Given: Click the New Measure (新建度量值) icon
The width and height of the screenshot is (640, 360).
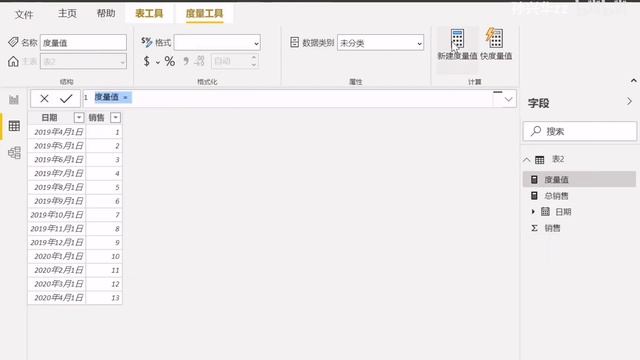Looking at the screenshot, I should coord(457,38).
